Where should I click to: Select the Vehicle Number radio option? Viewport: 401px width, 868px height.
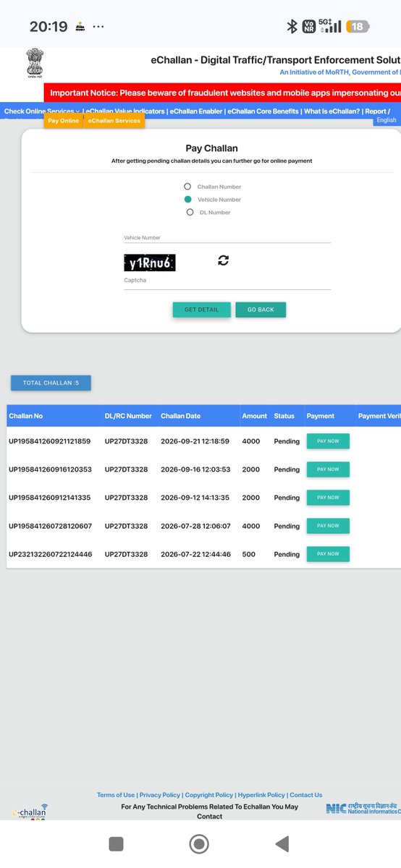click(187, 199)
